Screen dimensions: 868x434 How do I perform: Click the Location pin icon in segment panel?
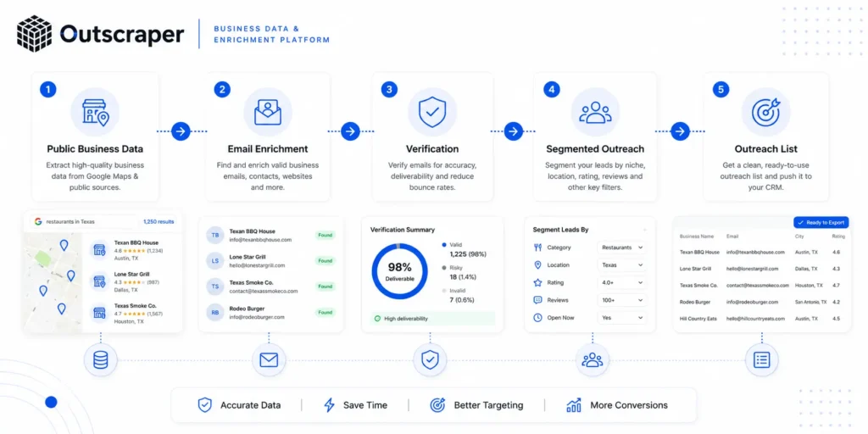(537, 265)
